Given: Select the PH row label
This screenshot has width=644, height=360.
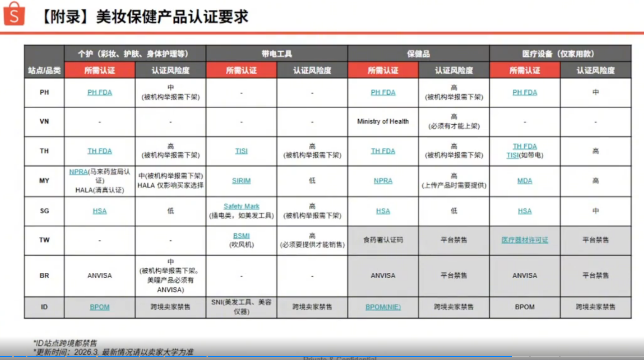Looking at the screenshot, I should (44, 92).
